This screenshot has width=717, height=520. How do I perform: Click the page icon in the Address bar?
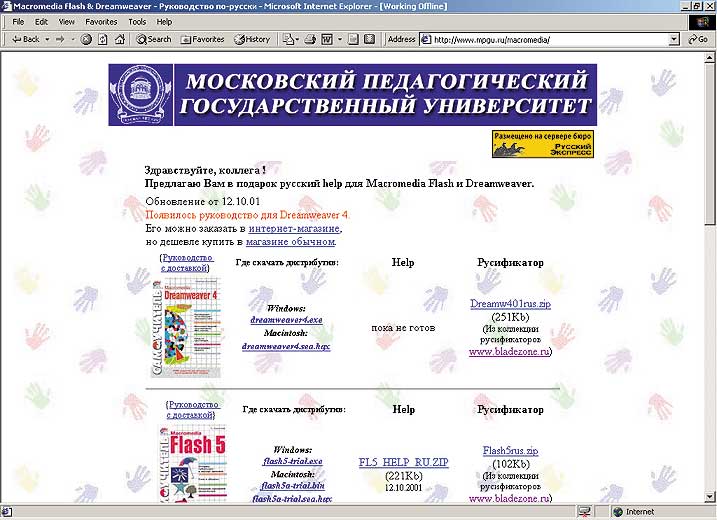pos(426,40)
